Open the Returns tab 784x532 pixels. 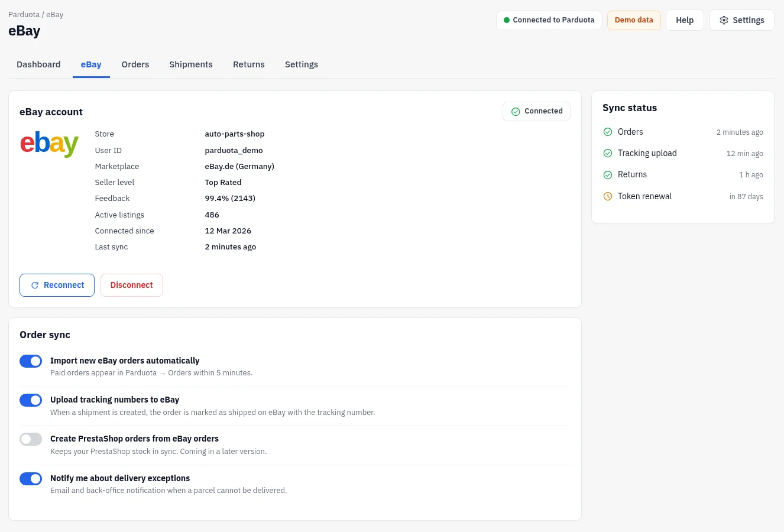(249, 64)
